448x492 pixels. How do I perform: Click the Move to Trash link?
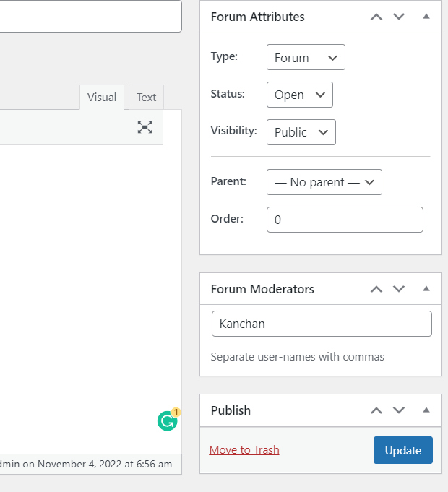pyautogui.click(x=244, y=450)
